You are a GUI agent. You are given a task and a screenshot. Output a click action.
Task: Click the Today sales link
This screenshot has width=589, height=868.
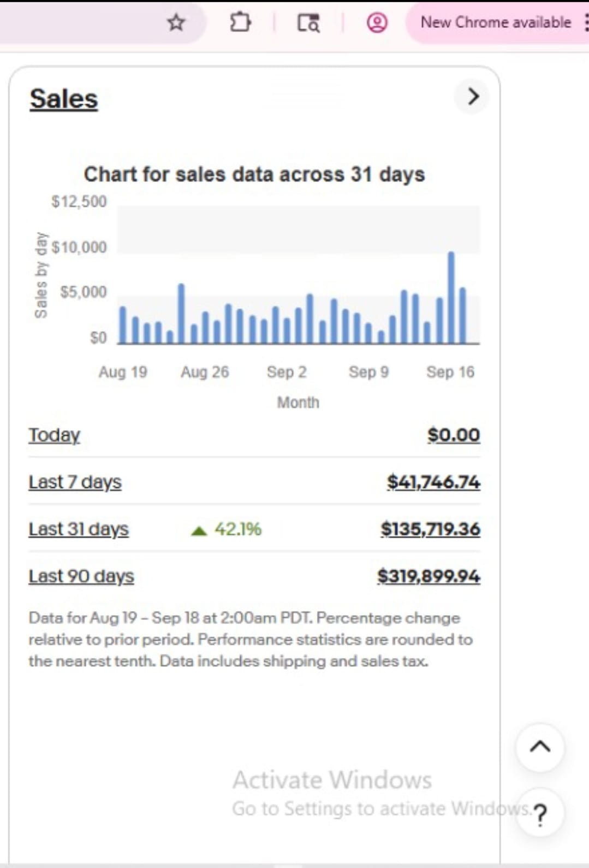click(54, 435)
